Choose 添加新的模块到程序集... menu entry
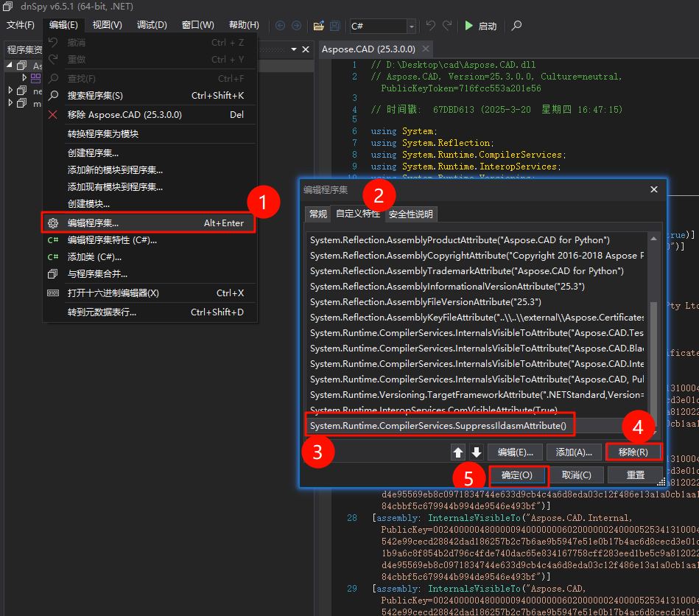Image resolution: width=699 pixels, height=616 pixels. tap(150, 170)
